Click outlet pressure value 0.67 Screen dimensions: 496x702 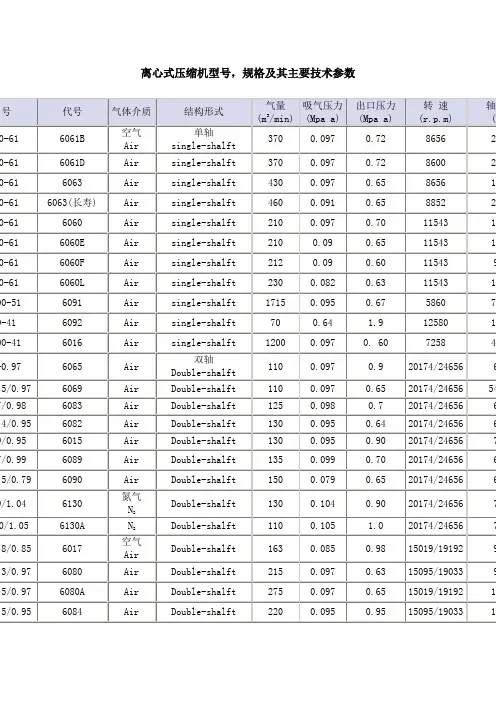pos(376,303)
